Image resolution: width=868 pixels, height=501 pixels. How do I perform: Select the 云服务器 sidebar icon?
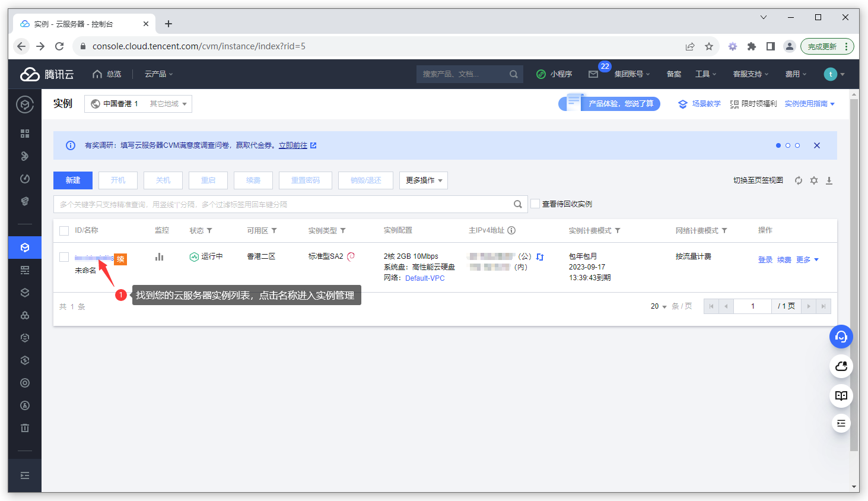[24, 248]
